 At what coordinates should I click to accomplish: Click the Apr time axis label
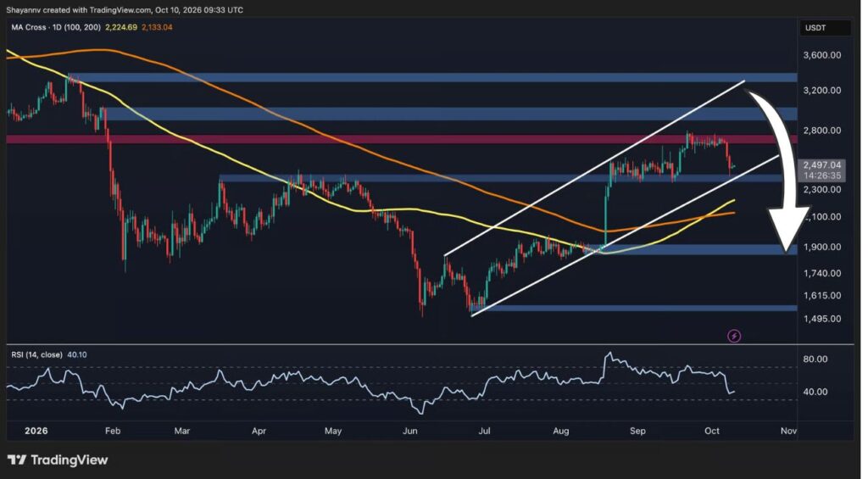coord(259,431)
